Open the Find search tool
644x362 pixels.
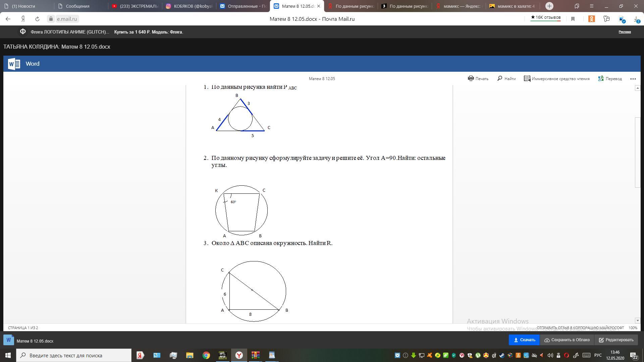tap(506, 78)
